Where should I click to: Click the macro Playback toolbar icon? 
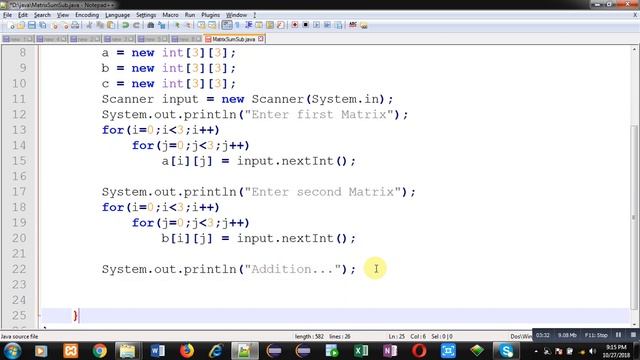tap(316, 25)
